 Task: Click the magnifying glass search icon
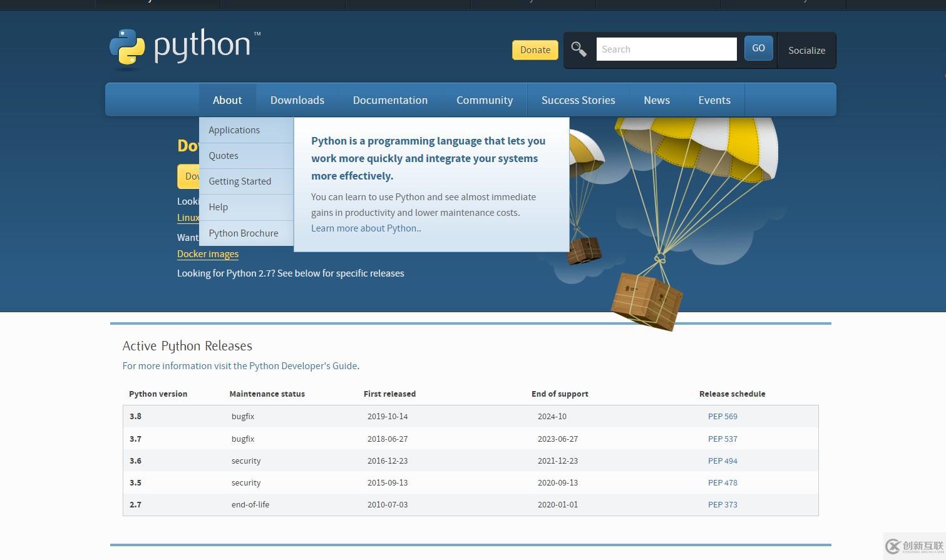click(x=578, y=49)
